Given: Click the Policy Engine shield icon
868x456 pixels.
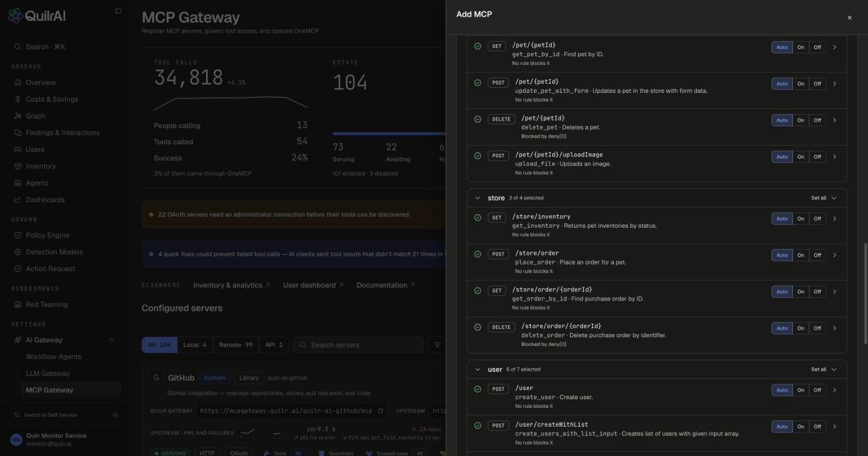Looking at the screenshot, I should click(x=18, y=235).
